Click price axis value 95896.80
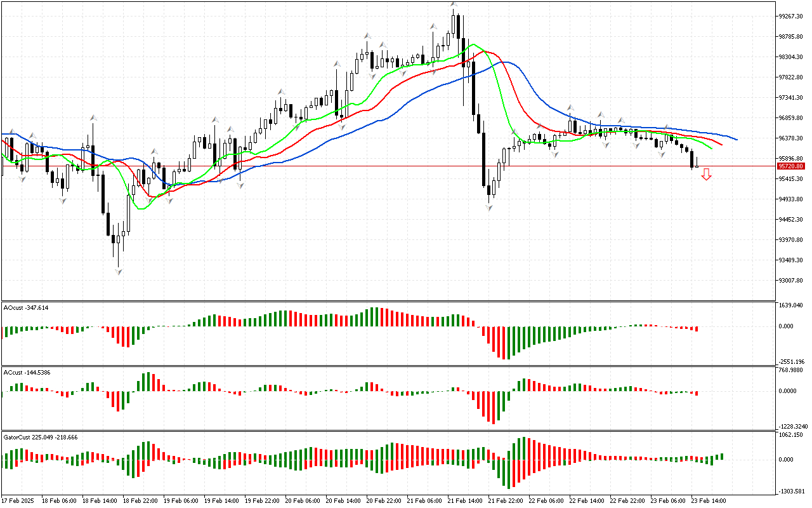Screen dimensions: 812x508 (x=791, y=159)
